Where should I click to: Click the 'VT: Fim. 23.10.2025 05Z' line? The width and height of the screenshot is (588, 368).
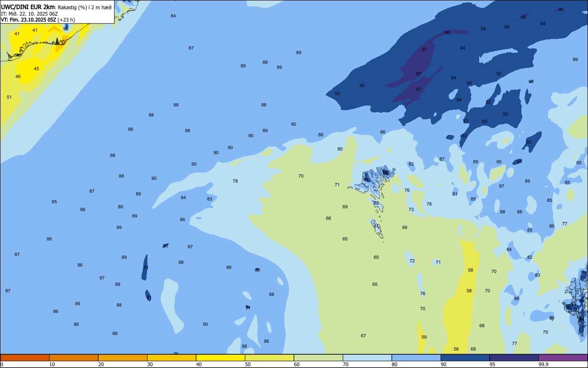click(28, 20)
